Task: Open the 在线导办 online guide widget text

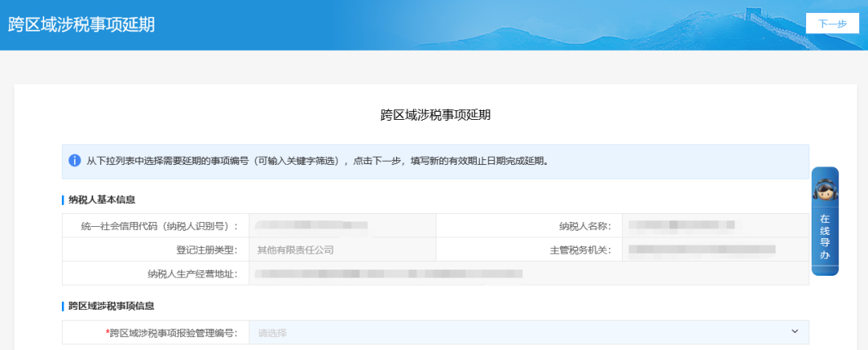Action: click(825, 237)
